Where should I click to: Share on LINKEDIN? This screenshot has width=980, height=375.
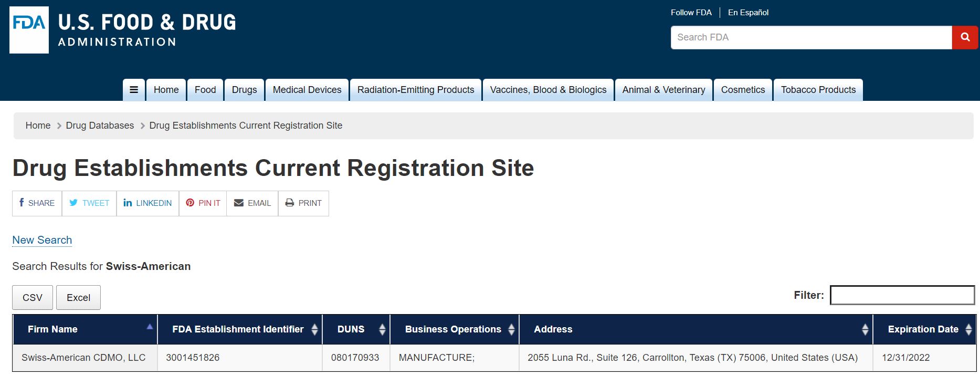pyautogui.click(x=147, y=203)
